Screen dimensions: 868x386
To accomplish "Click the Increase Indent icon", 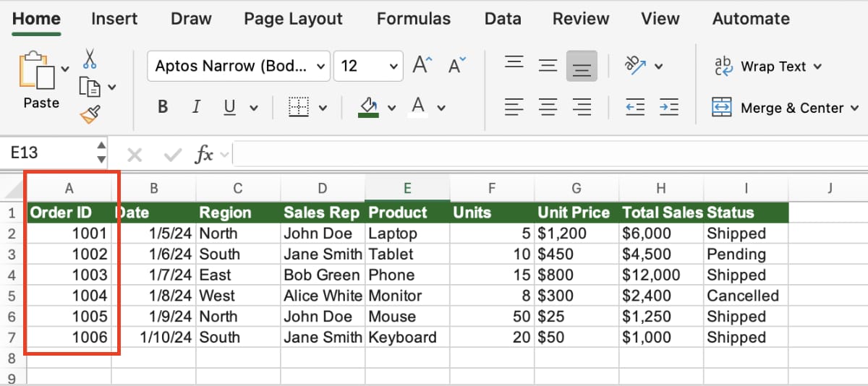I will [x=669, y=108].
